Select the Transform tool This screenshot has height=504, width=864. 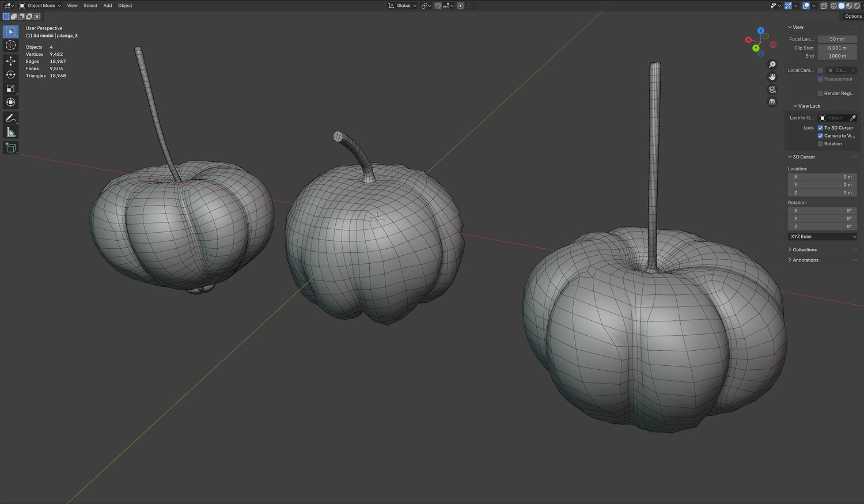tap(11, 102)
